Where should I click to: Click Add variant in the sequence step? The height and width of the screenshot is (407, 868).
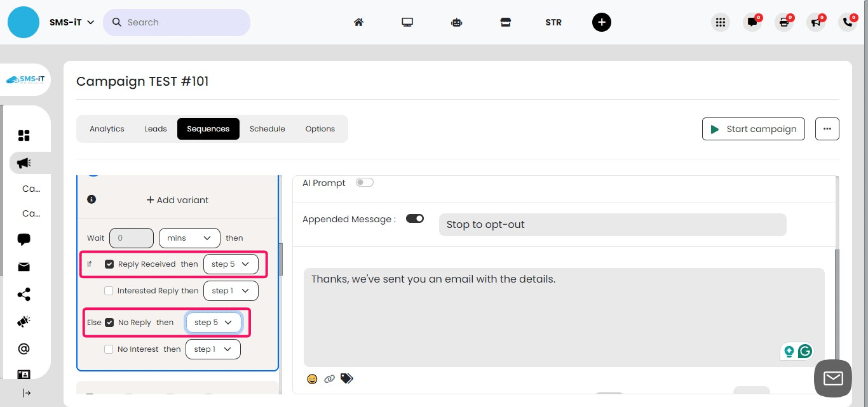tap(177, 199)
